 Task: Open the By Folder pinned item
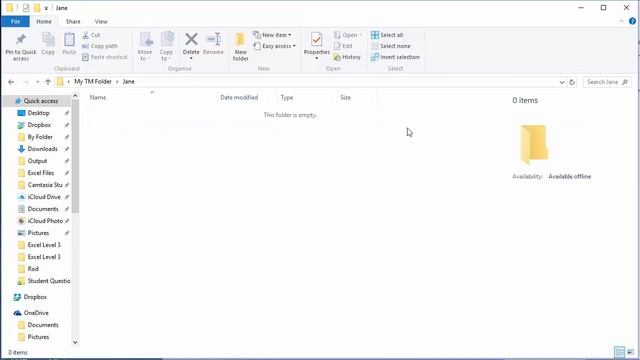[x=40, y=137]
